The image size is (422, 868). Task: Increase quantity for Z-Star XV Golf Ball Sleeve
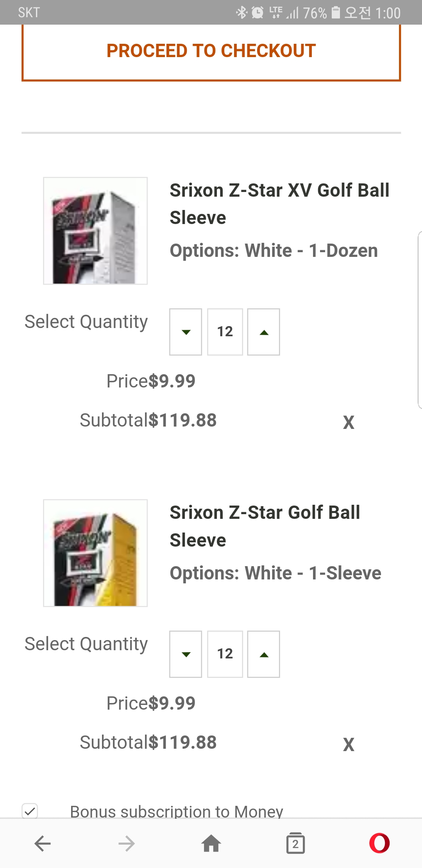point(264,332)
